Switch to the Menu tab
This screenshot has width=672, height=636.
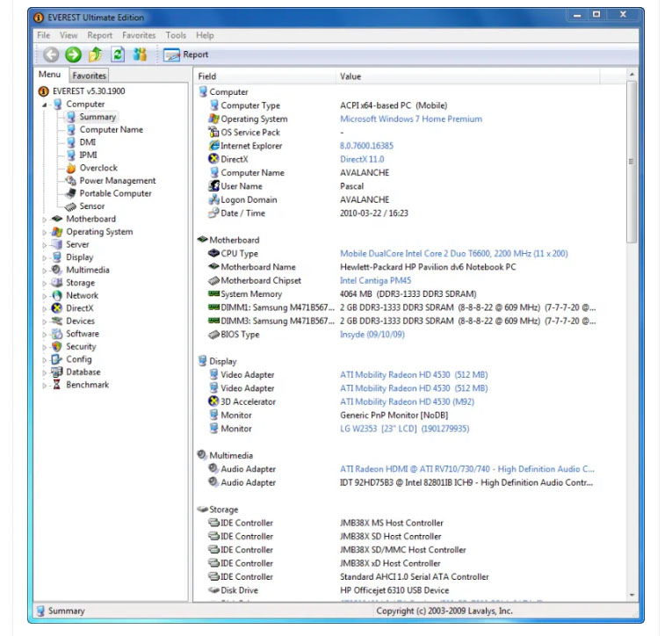(x=50, y=75)
